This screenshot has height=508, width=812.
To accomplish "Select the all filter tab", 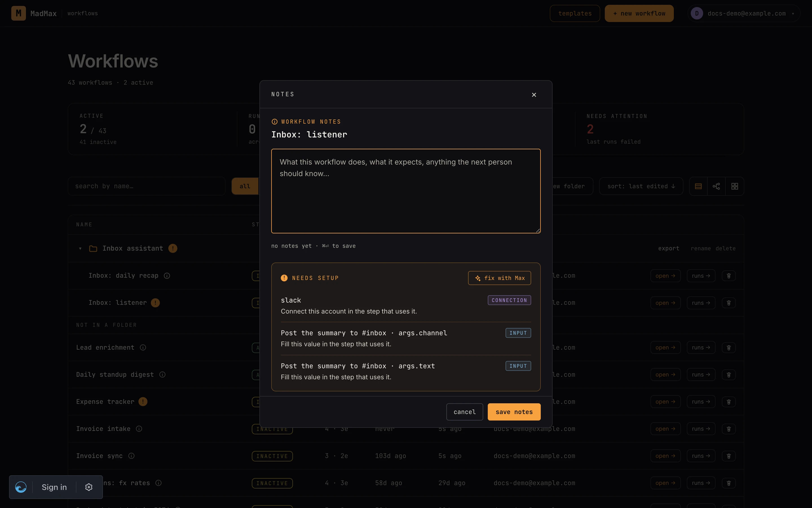I will [245, 186].
